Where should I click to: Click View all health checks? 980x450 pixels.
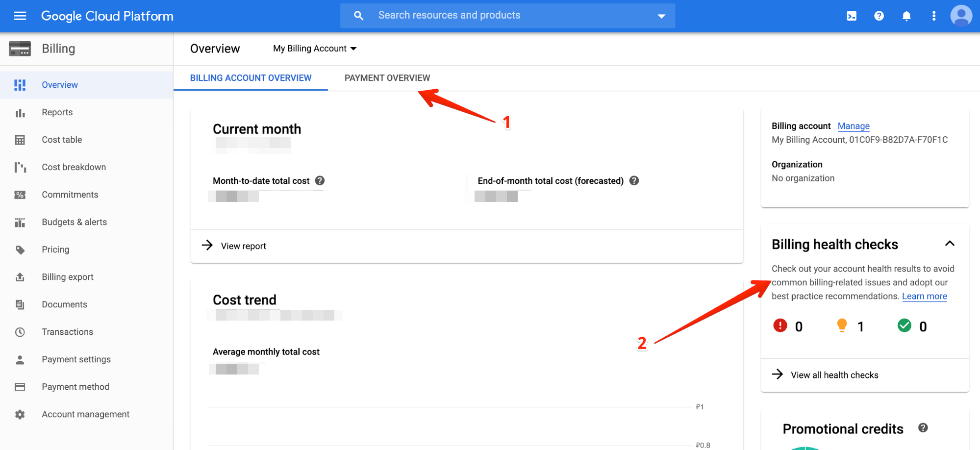[825, 375]
